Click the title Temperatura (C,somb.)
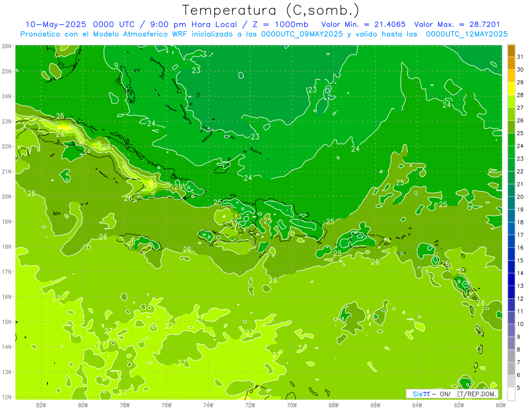Viewport: 532px width, 411px height. point(271,11)
